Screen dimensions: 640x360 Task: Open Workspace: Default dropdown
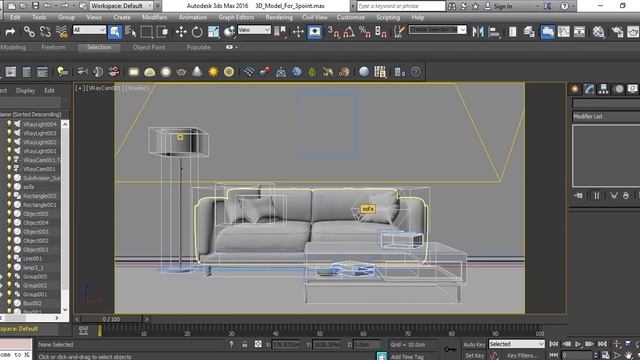tap(121, 6)
